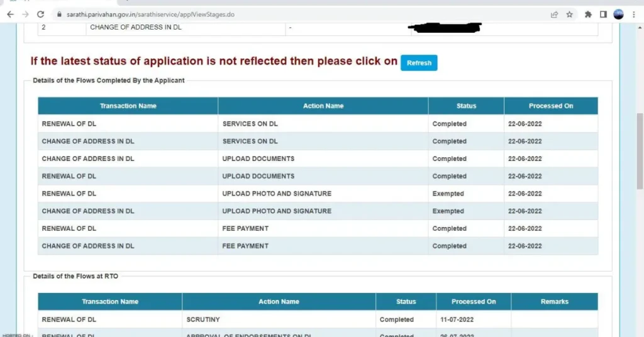
Task: Select UPLOAD PHOTO AND SIGNATURE for Change Address row
Action: pyautogui.click(x=277, y=211)
